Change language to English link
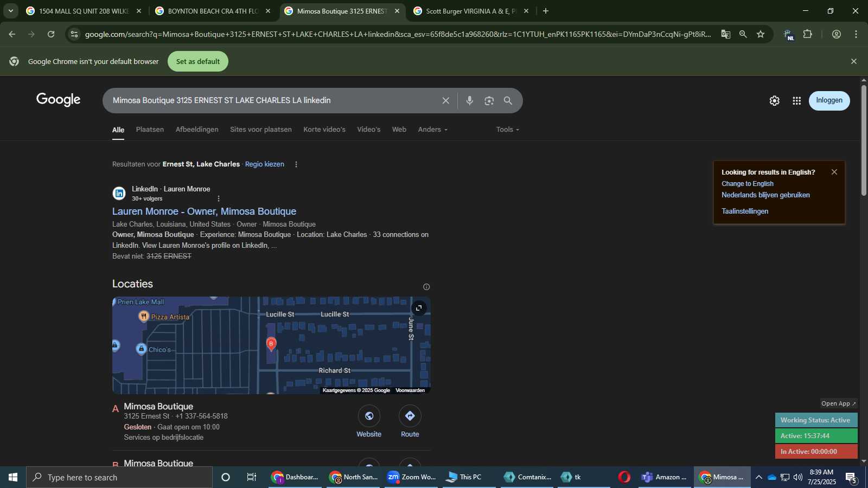 748,184
